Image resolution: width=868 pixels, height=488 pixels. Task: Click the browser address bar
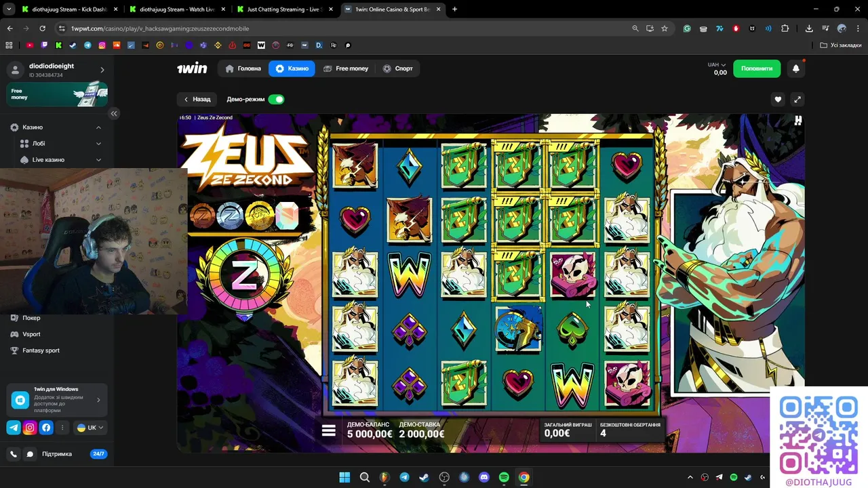click(339, 28)
